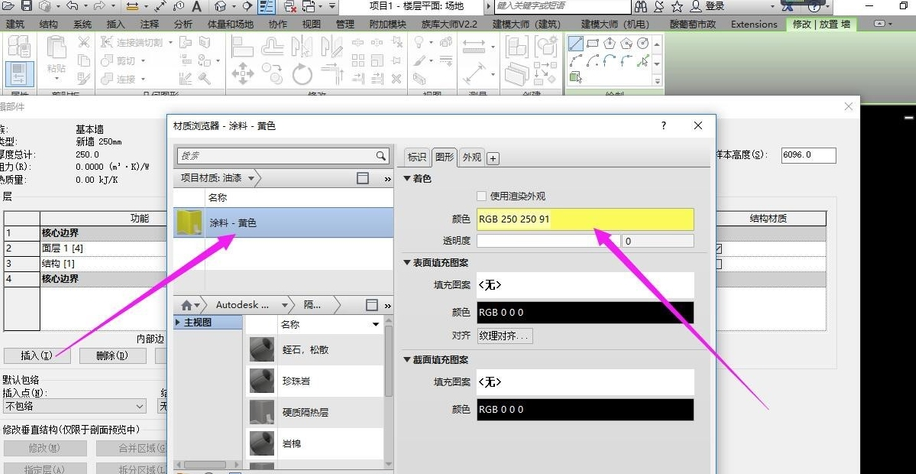The width and height of the screenshot is (916, 474).
Task: Click the Paste clipboard icon
Action: (x=57, y=48)
